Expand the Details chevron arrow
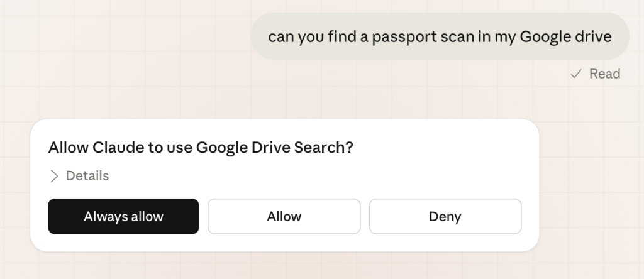 tap(54, 176)
